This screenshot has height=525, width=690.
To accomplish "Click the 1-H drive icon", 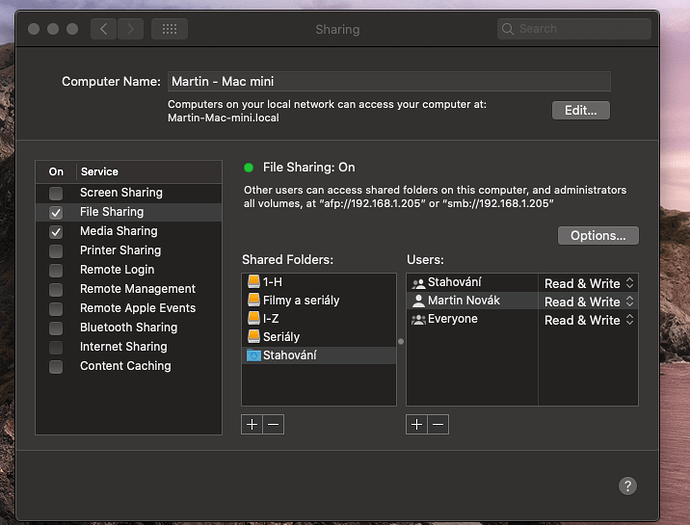I will tap(253, 282).
